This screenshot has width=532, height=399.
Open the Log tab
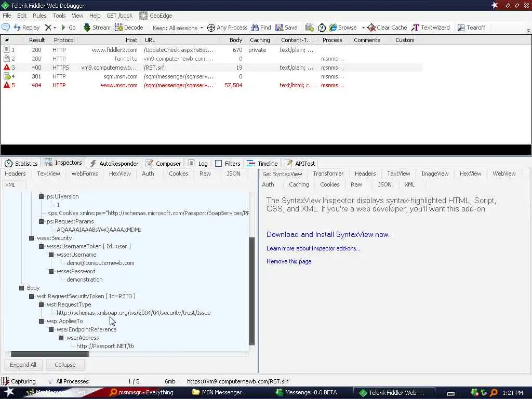[x=198, y=163]
